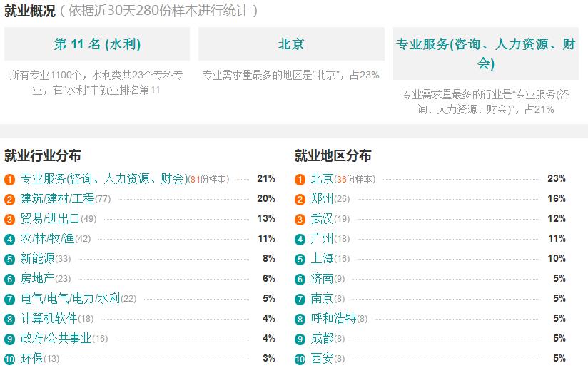Open the 计算机软件 industry link
Image resolution: width=588 pixels, height=373 pixels.
49,318
